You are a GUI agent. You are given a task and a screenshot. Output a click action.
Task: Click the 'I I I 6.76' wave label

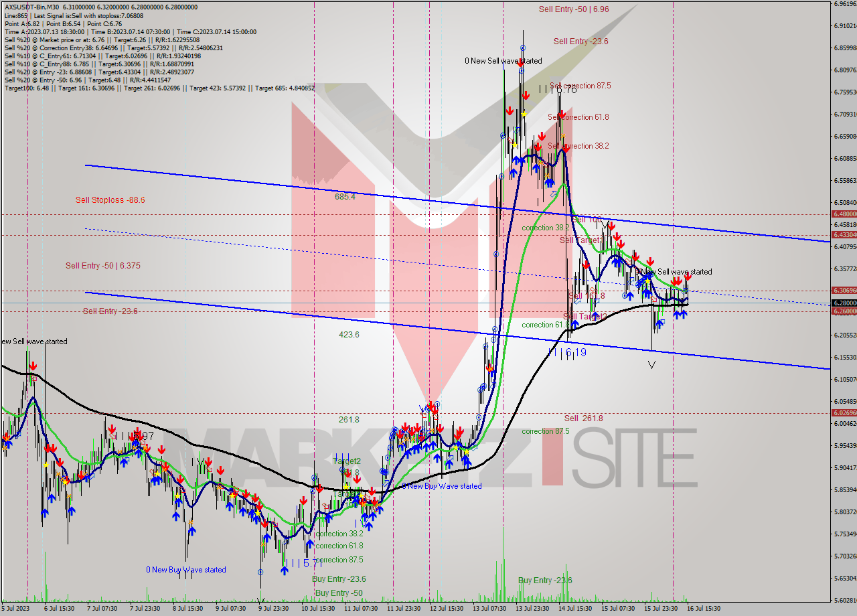[x=557, y=90]
